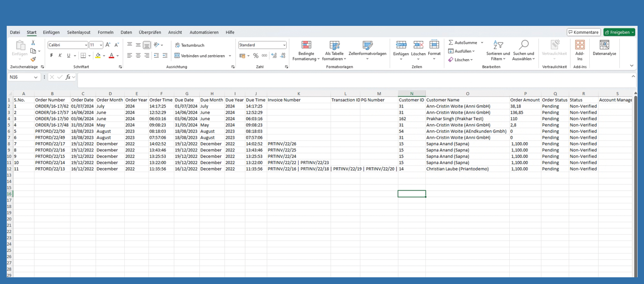644x284 pixels.
Task: Click the Kommentare button
Action: tap(584, 32)
